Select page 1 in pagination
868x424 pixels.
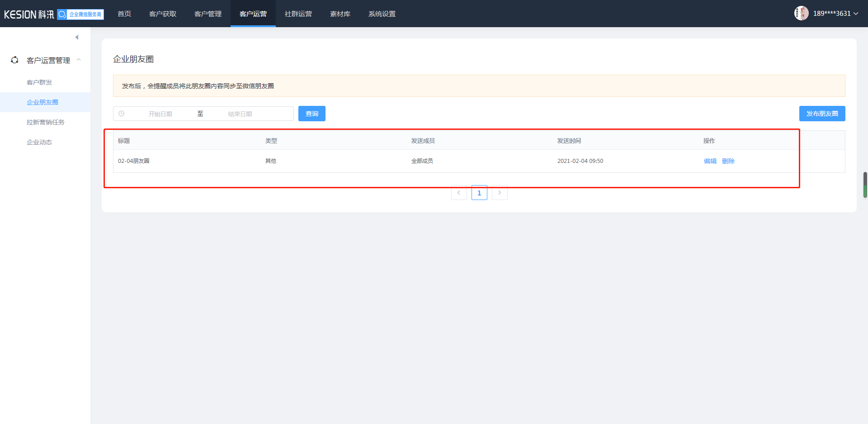point(479,193)
